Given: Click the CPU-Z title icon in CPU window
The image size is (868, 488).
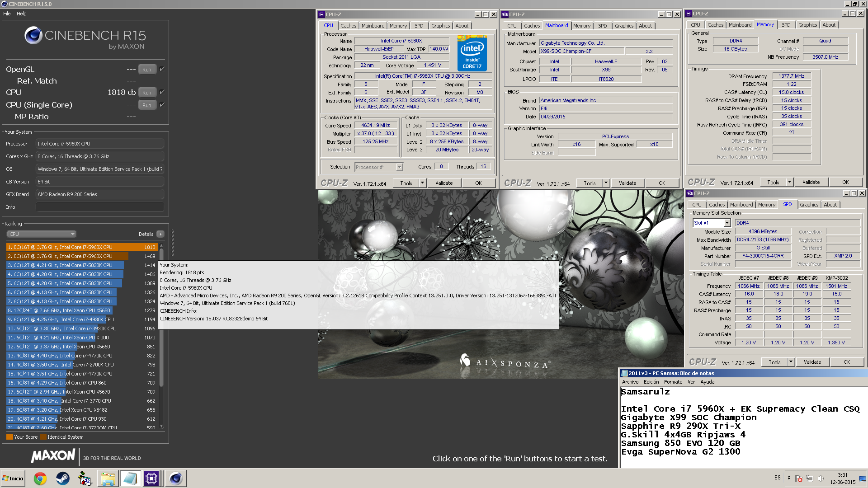Looking at the screenshot, I should point(321,14).
